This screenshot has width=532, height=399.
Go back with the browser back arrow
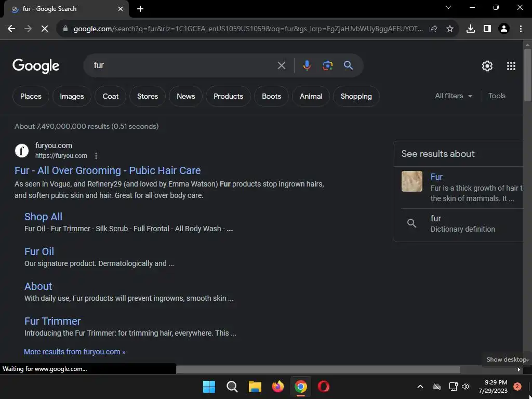click(x=11, y=29)
